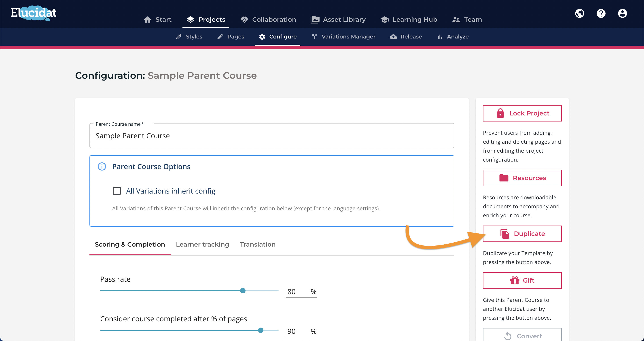Screen dimensions: 644x341
Task: Click the completion 90 percent field
Action: click(301, 331)
